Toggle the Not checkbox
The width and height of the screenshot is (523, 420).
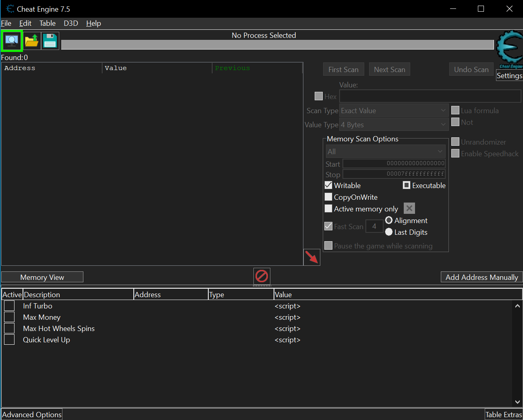[x=455, y=122]
